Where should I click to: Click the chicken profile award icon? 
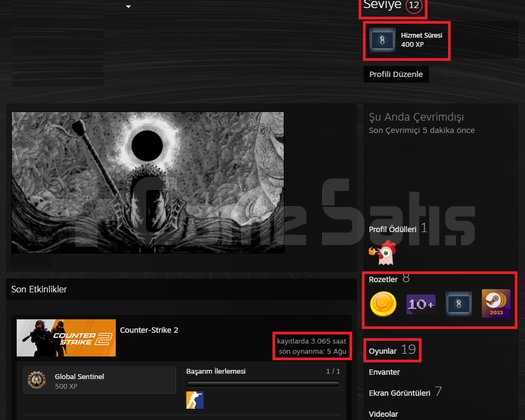383,253
